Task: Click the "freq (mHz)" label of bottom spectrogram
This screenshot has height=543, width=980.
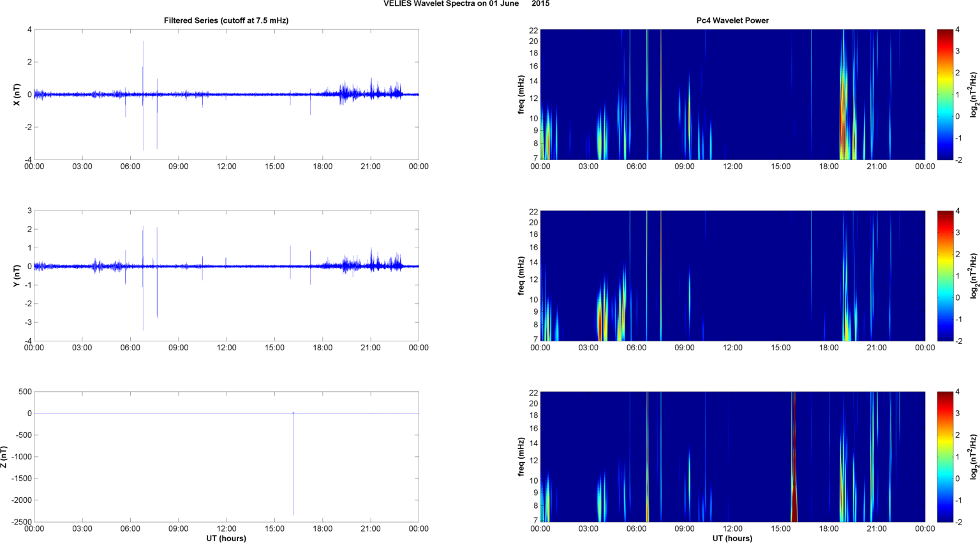Action: [521, 457]
